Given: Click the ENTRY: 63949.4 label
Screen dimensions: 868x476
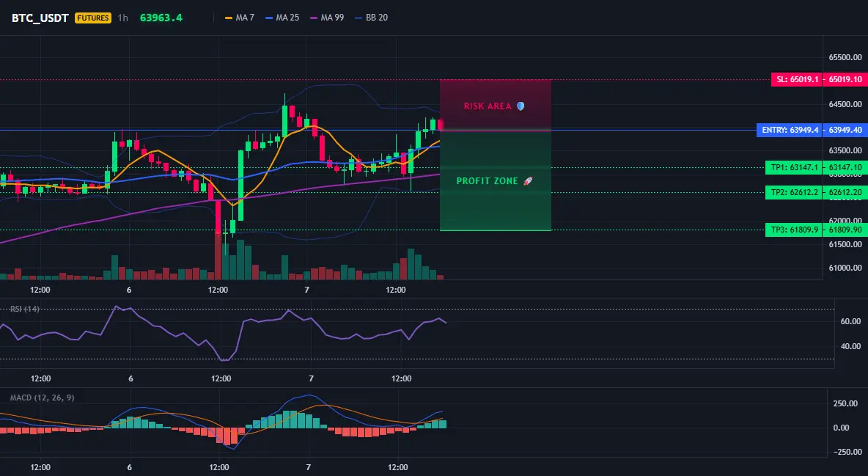Looking at the screenshot, I should coord(790,131).
